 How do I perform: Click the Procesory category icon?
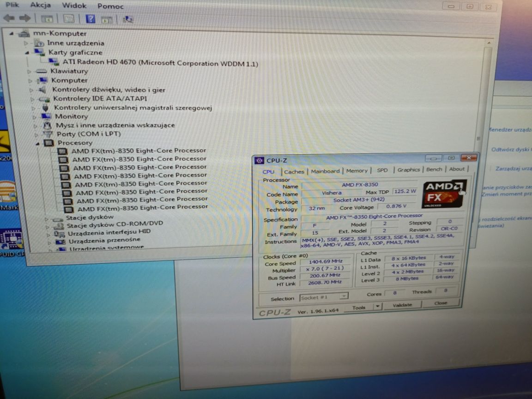pyautogui.click(x=49, y=143)
